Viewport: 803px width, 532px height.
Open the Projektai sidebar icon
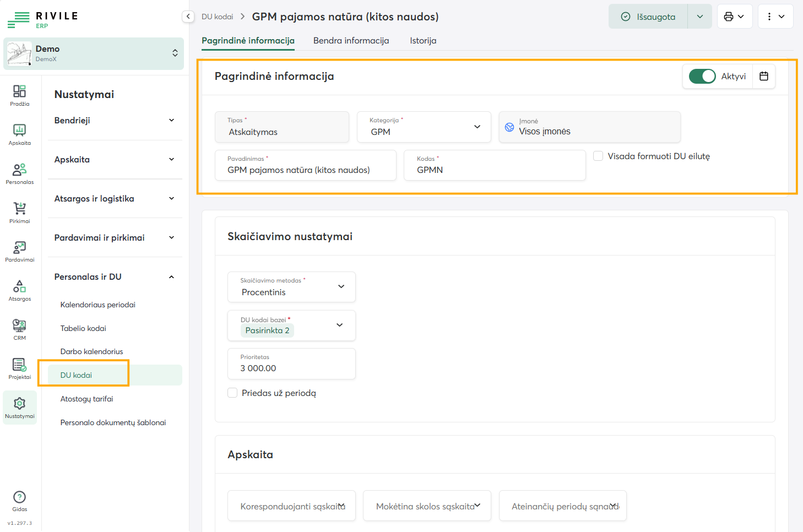(19, 368)
